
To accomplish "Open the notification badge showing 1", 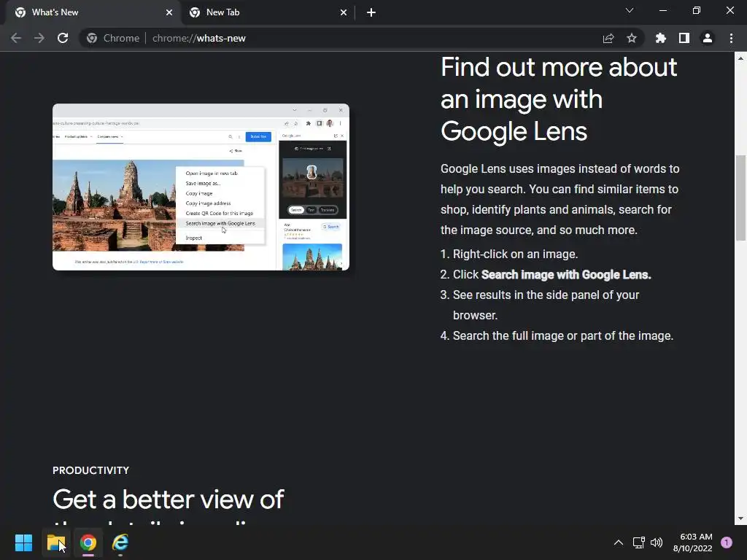I will click(x=727, y=542).
